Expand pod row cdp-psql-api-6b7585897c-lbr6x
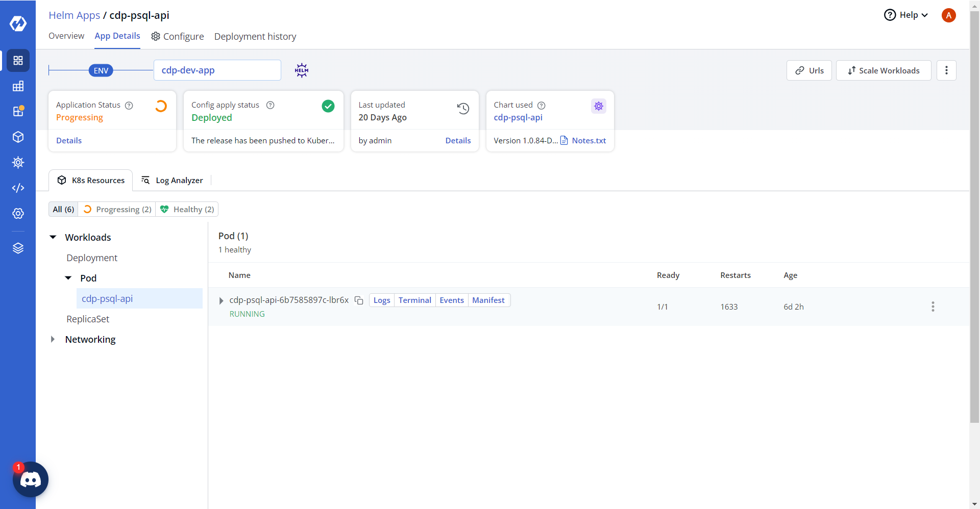The width and height of the screenshot is (980, 509). coord(221,301)
